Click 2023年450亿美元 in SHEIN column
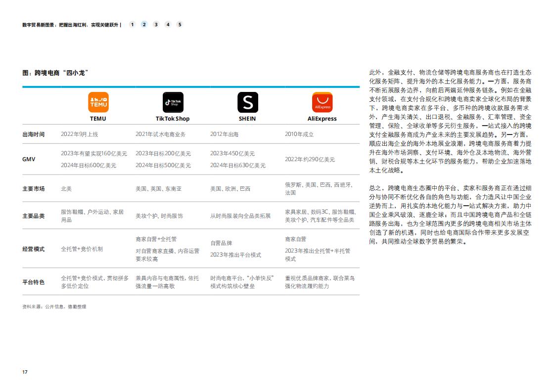Image resolution: width=555 pixels, height=392 pixels. [232, 154]
